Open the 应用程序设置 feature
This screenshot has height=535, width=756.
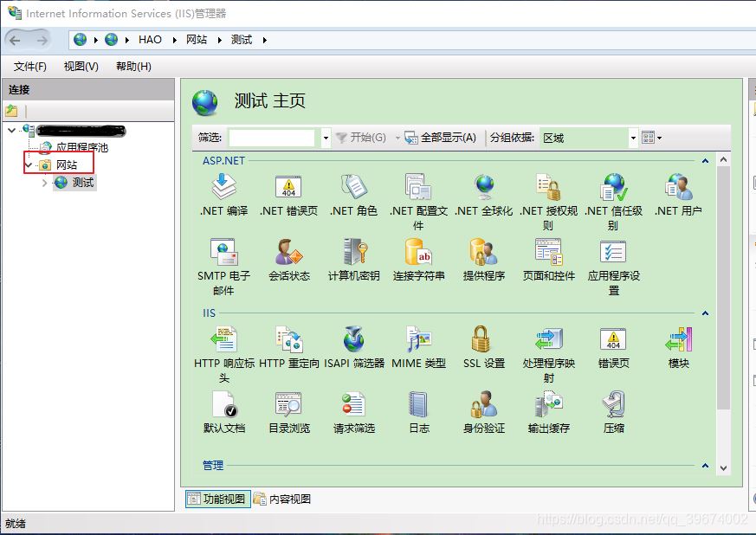(613, 267)
